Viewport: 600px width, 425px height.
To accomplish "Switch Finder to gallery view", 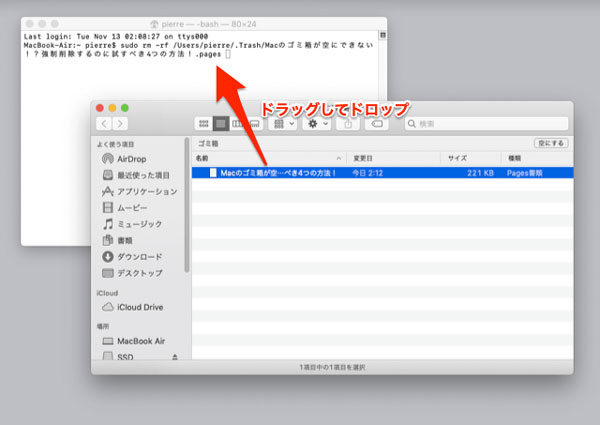I will 254,124.
